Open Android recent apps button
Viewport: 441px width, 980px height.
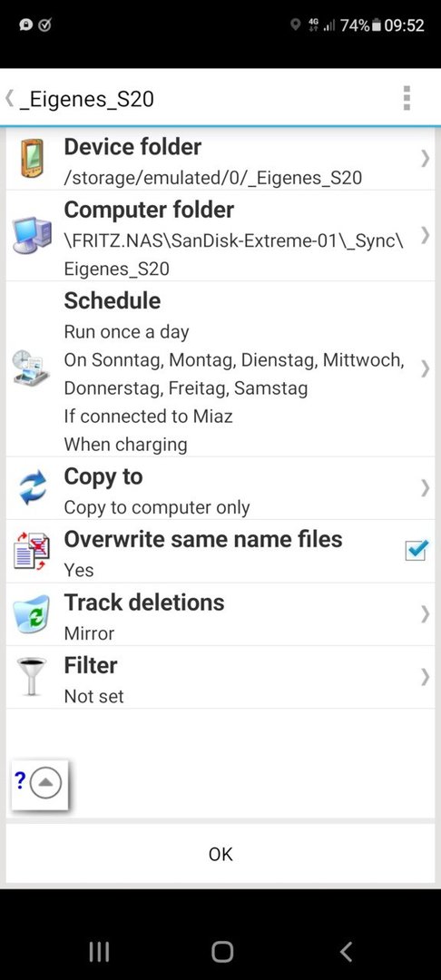[99, 951]
